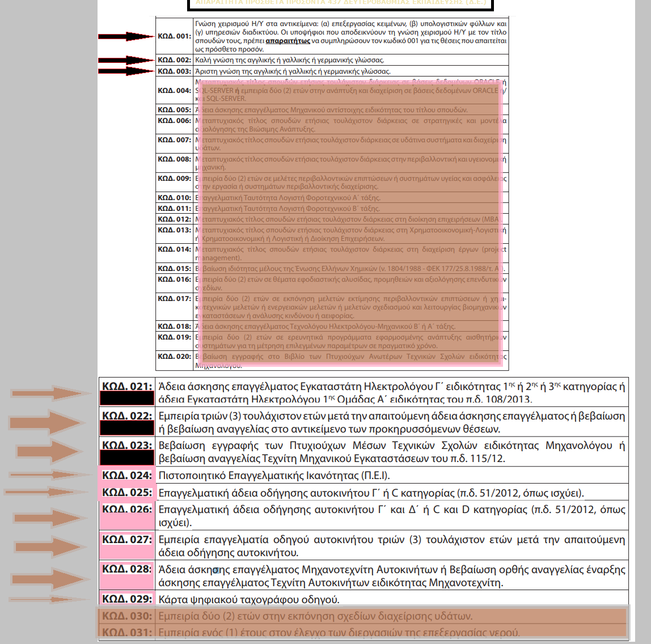Screen dimensions: 651x644
Task: Select code cell ΚΩΔ. 006:
Action: [175, 125]
